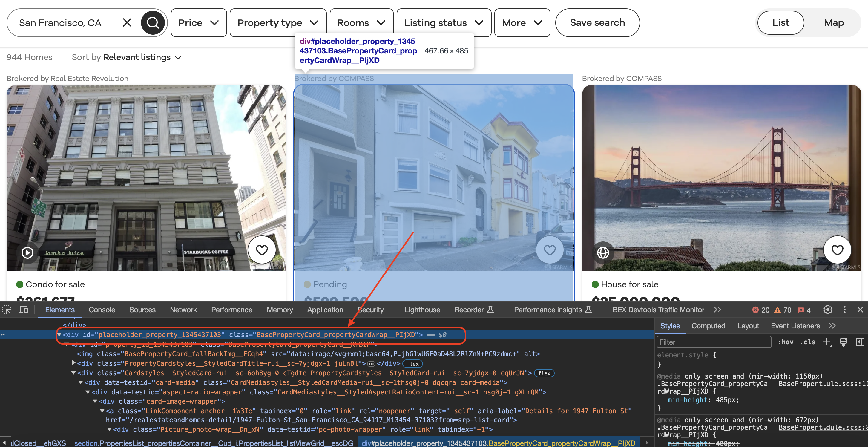Activate DevTools inspect element picker
The height and width of the screenshot is (447, 868).
pos(7,310)
